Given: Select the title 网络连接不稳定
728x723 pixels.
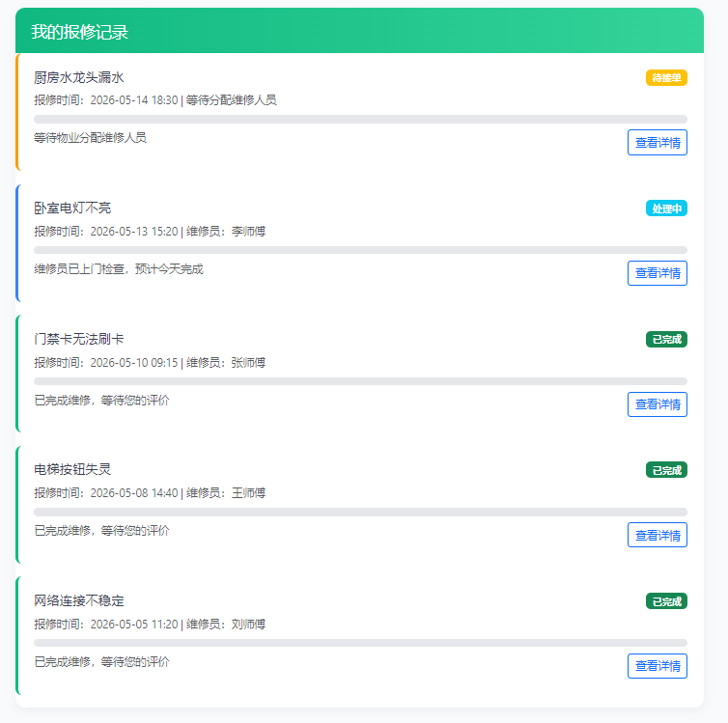Looking at the screenshot, I should coord(79,601).
